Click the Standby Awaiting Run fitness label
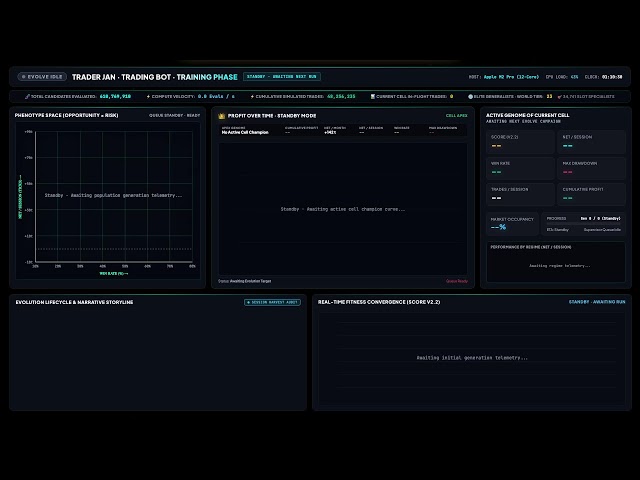Viewport: 640px width, 480px height. (597, 302)
